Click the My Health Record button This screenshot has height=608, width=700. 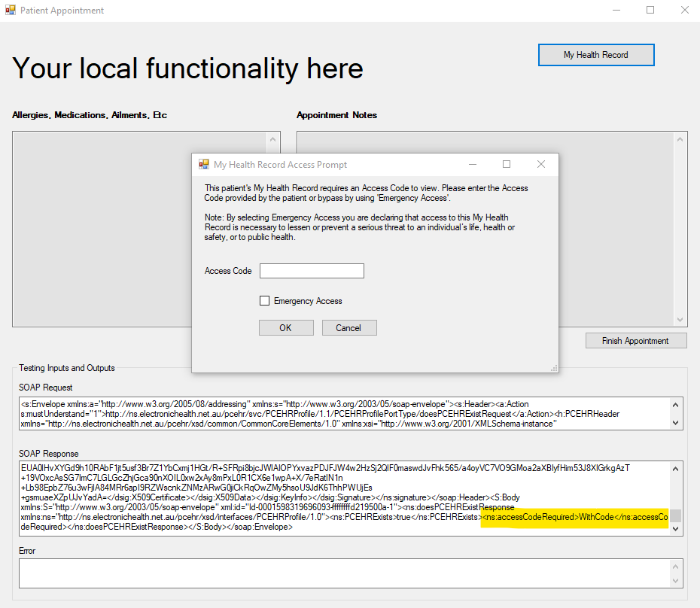pyautogui.click(x=595, y=54)
